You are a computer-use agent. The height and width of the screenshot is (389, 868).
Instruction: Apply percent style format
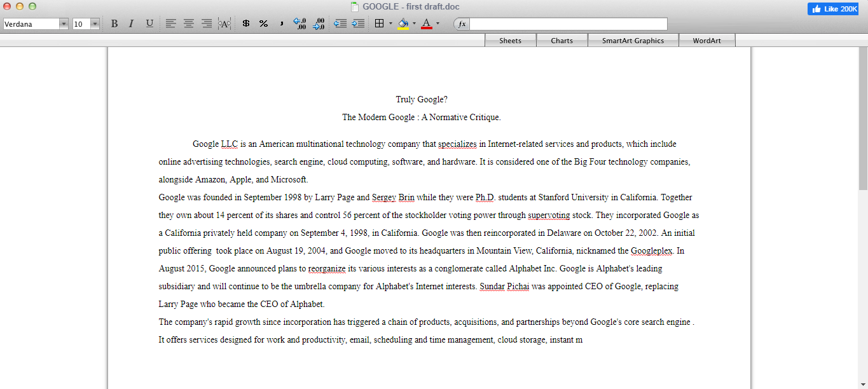(263, 24)
